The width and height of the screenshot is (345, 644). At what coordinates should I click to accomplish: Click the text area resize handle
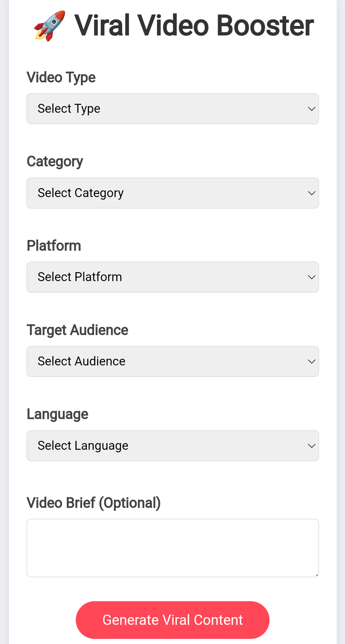317,575
